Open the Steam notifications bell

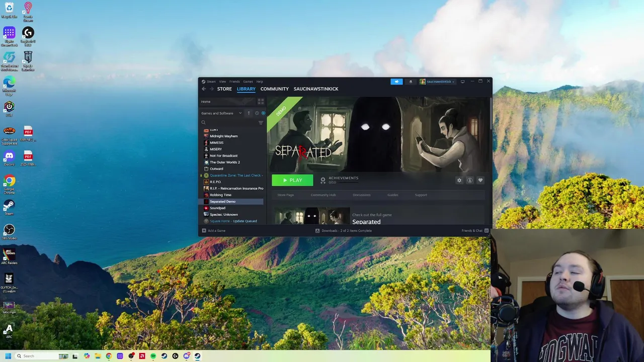pyautogui.click(x=410, y=81)
